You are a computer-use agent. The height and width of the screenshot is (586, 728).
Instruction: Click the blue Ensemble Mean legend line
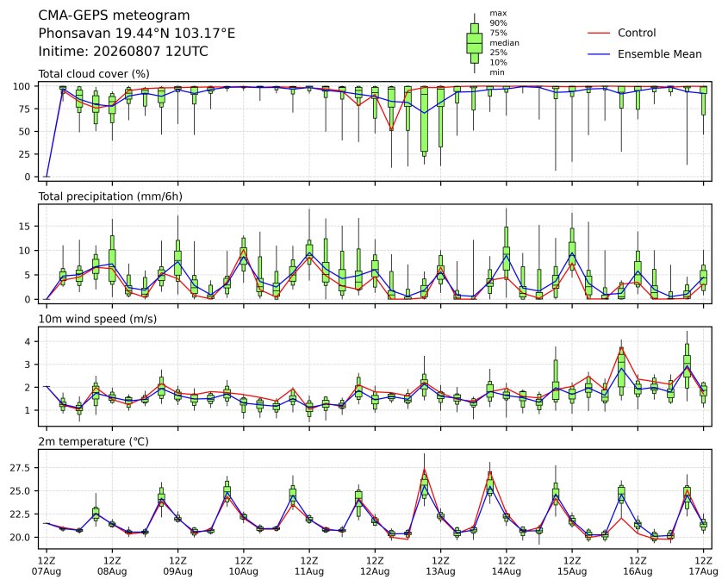point(599,54)
